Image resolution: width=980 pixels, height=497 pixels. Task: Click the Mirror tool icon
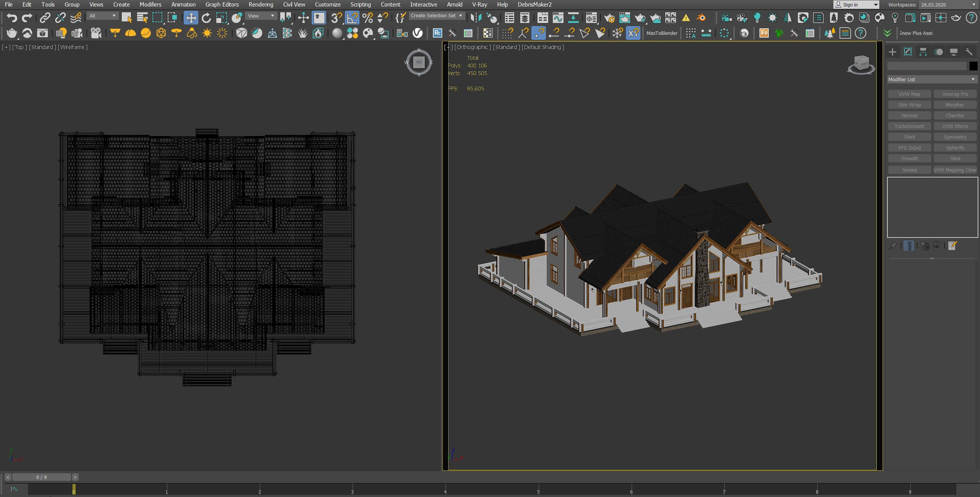tap(476, 18)
